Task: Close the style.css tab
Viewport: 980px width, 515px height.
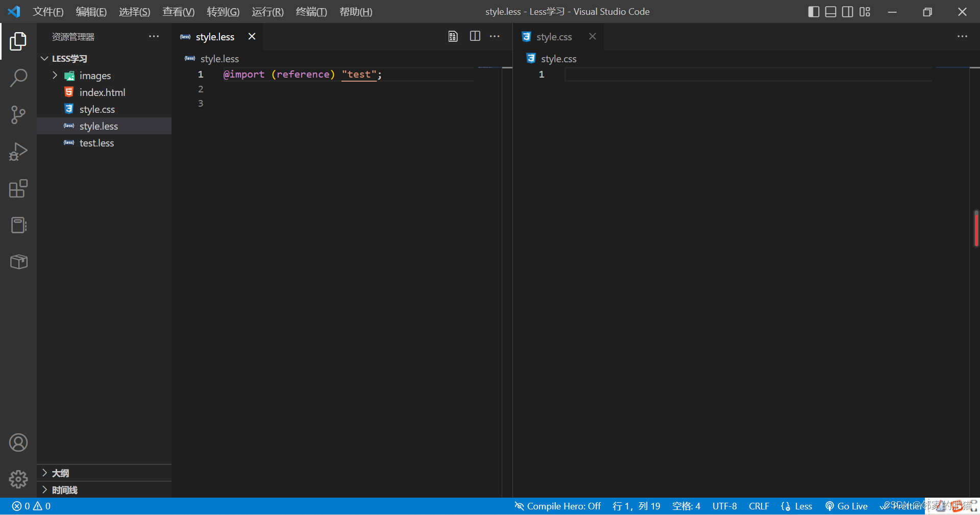Action: pyautogui.click(x=592, y=36)
